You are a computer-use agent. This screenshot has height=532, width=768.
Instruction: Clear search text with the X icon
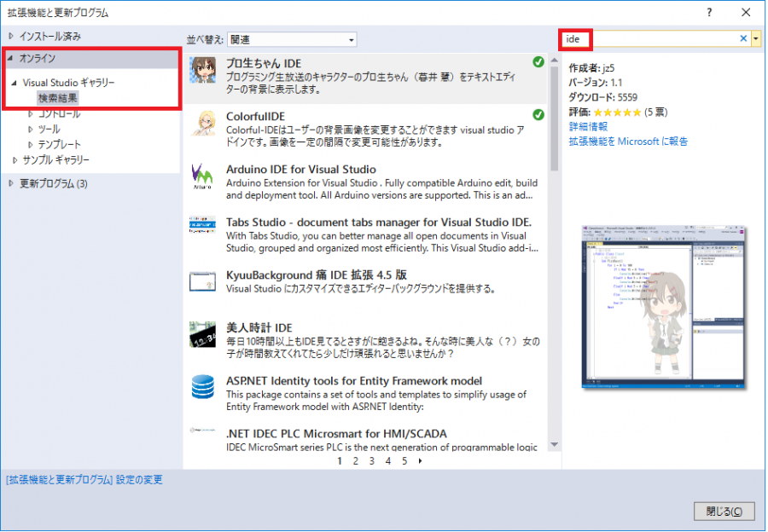click(742, 38)
